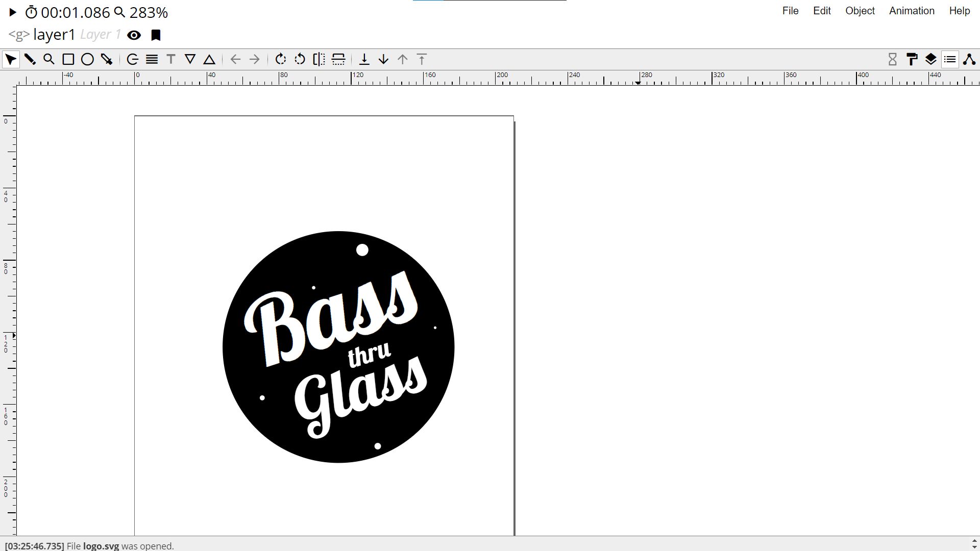Open the layers stack panel icon

point(930,60)
